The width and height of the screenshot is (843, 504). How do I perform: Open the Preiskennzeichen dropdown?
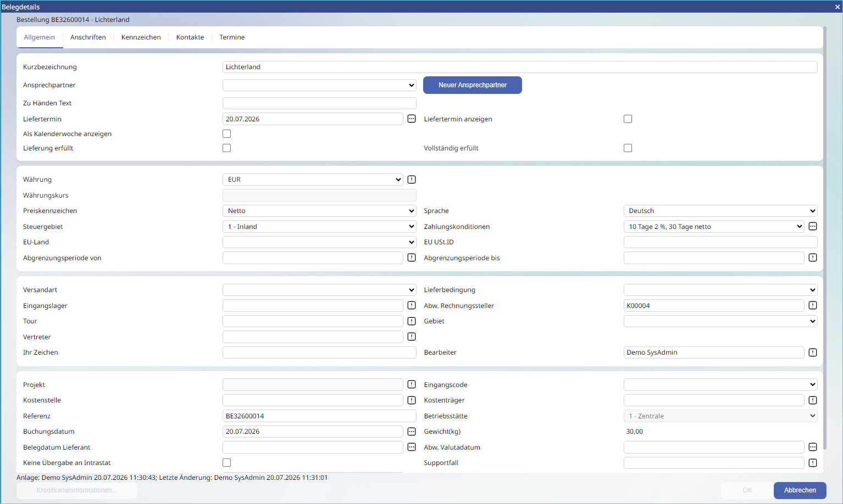pyautogui.click(x=319, y=211)
